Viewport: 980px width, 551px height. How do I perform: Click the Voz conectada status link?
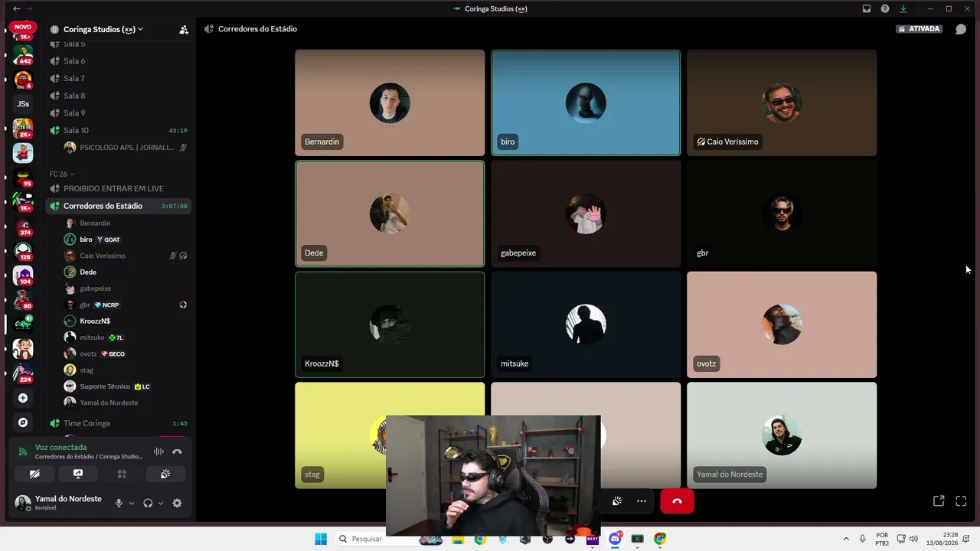[x=61, y=448]
